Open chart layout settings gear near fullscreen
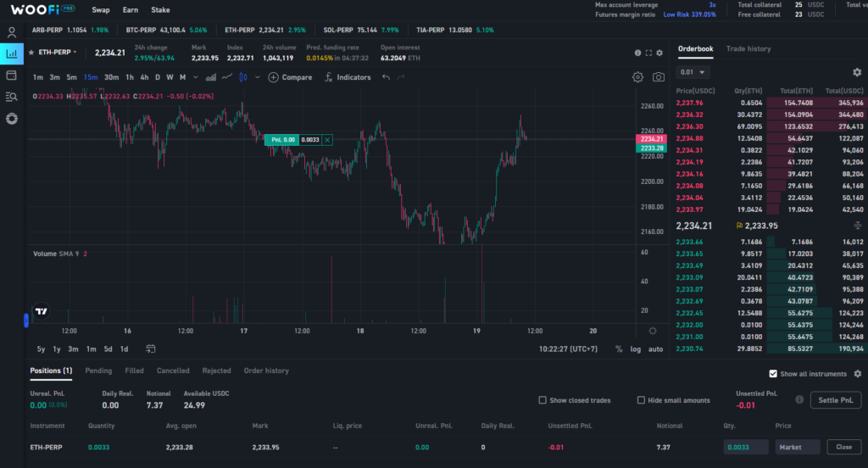 click(659, 53)
